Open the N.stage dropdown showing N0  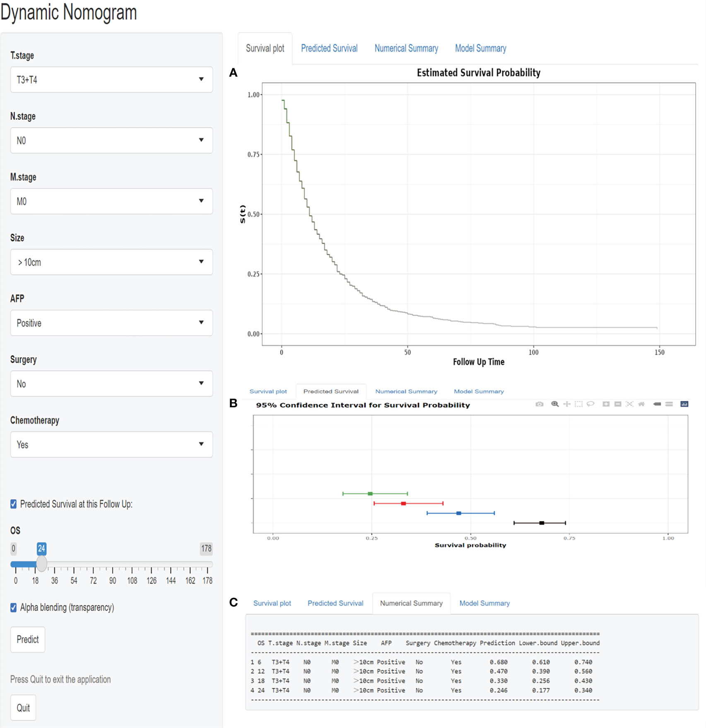coord(111,140)
